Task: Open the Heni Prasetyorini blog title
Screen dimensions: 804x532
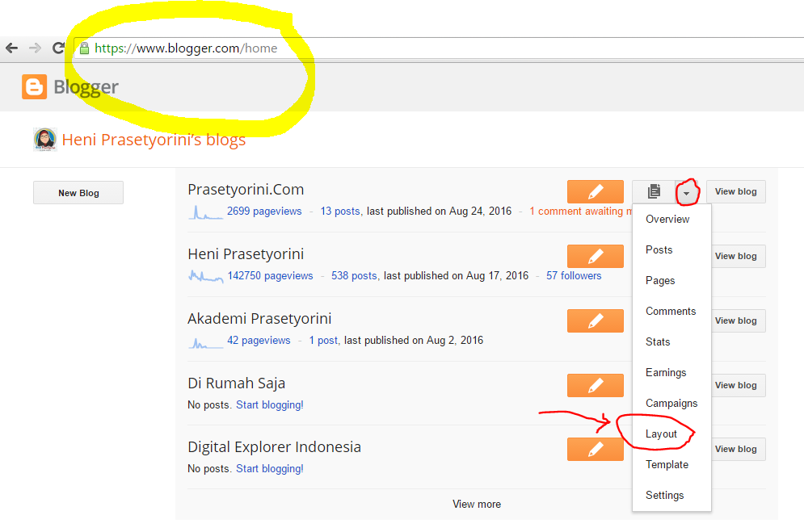Action: click(246, 254)
